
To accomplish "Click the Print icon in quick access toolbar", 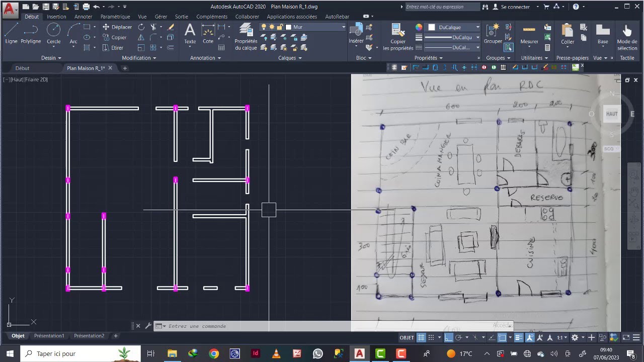I will [x=86, y=7].
